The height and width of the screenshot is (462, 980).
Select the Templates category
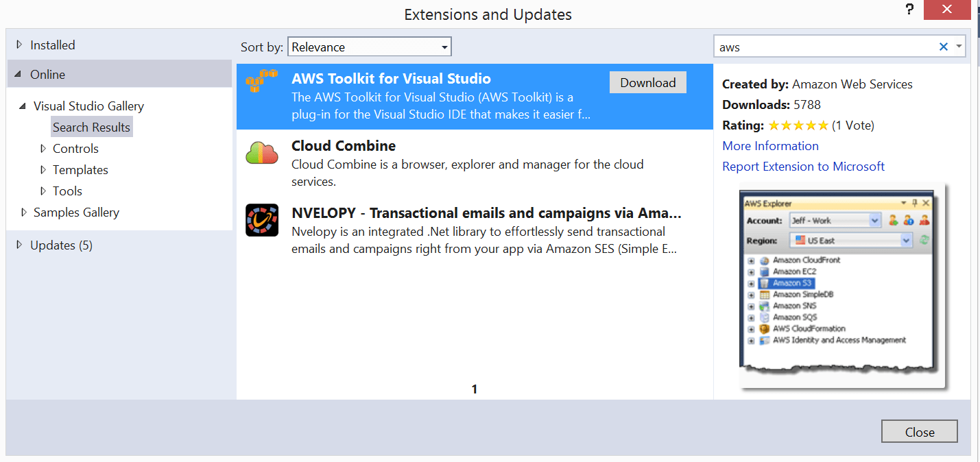tap(80, 170)
